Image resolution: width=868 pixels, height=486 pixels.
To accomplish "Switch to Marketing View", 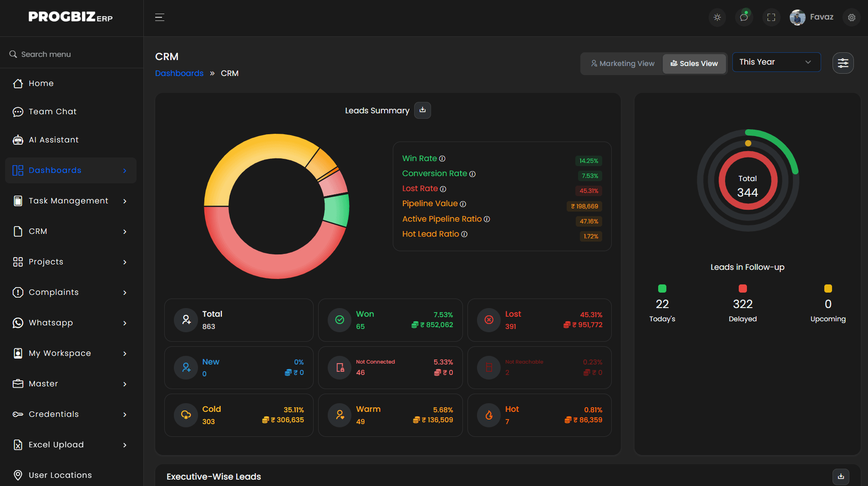I will pyautogui.click(x=622, y=64).
